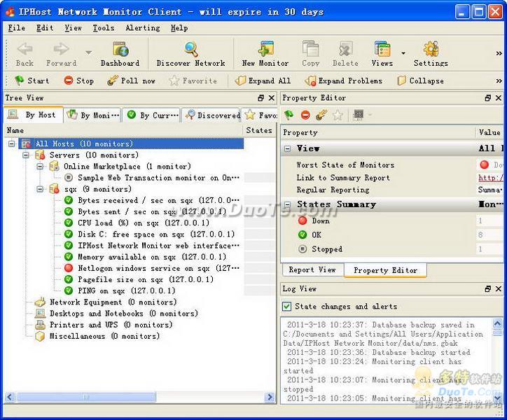This screenshot has height=420, width=507.
Task: Open the View menu
Action: [x=73, y=28]
